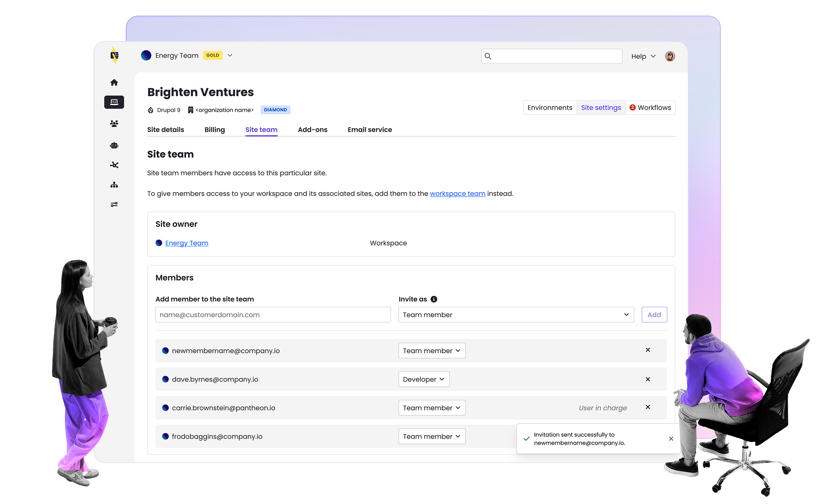Viewport: 816px width, 504px height.
Task: Click the member email input field
Action: point(273,315)
